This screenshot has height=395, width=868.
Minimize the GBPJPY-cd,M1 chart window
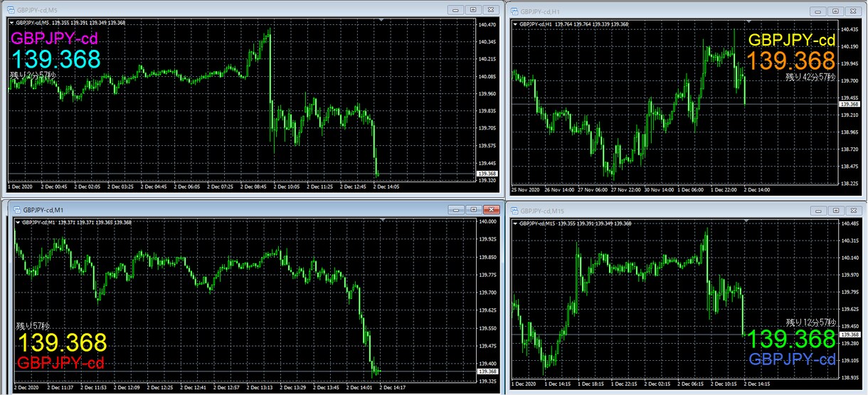click(x=457, y=210)
